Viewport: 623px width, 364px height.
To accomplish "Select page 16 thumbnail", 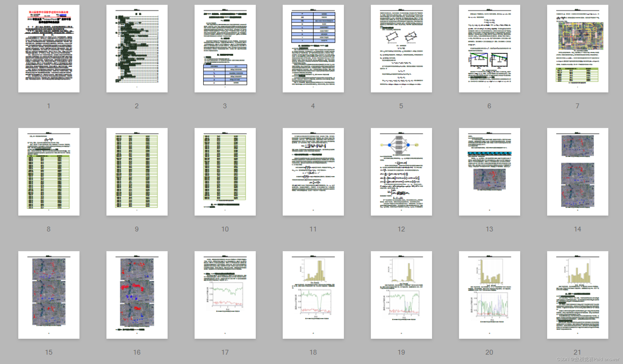I will coord(137,295).
